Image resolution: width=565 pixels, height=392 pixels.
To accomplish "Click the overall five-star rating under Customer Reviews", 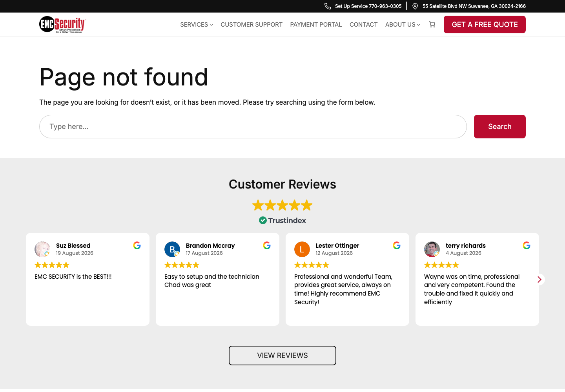I will coord(282,205).
